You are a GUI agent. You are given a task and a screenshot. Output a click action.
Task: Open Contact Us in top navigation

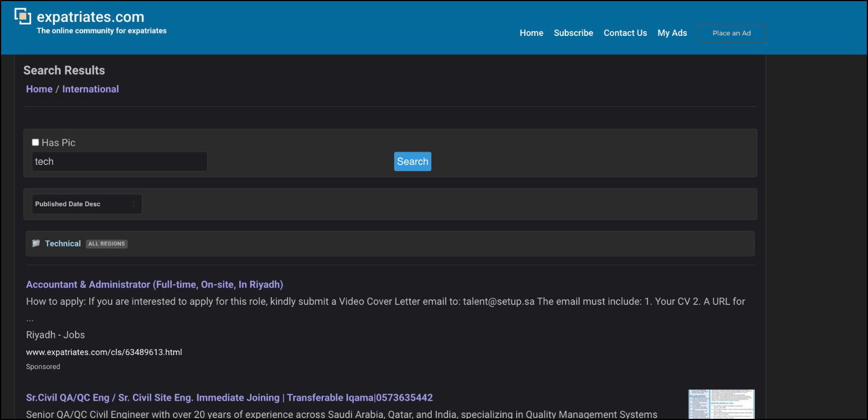(x=625, y=33)
